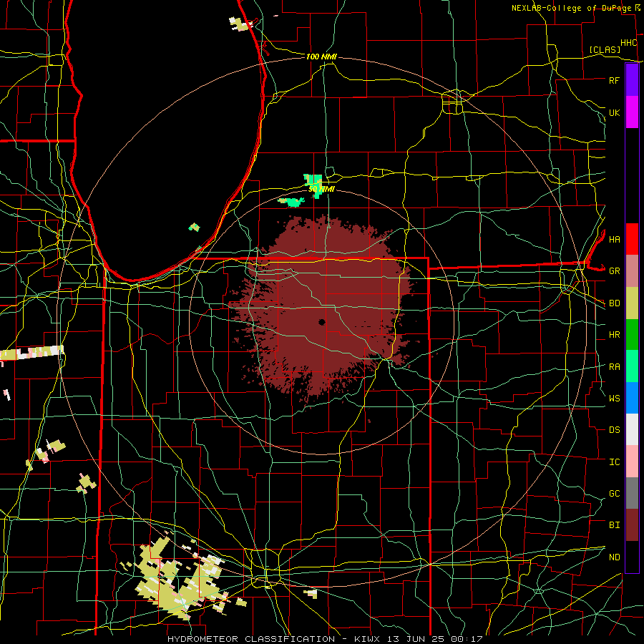Screen dimensions: 644x644
Task: Click the 'RA' legend label
Action: [614, 367]
